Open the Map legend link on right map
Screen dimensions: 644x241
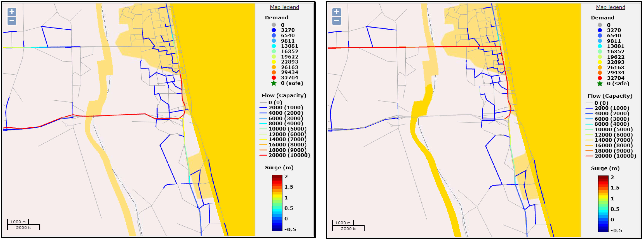(x=610, y=7)
